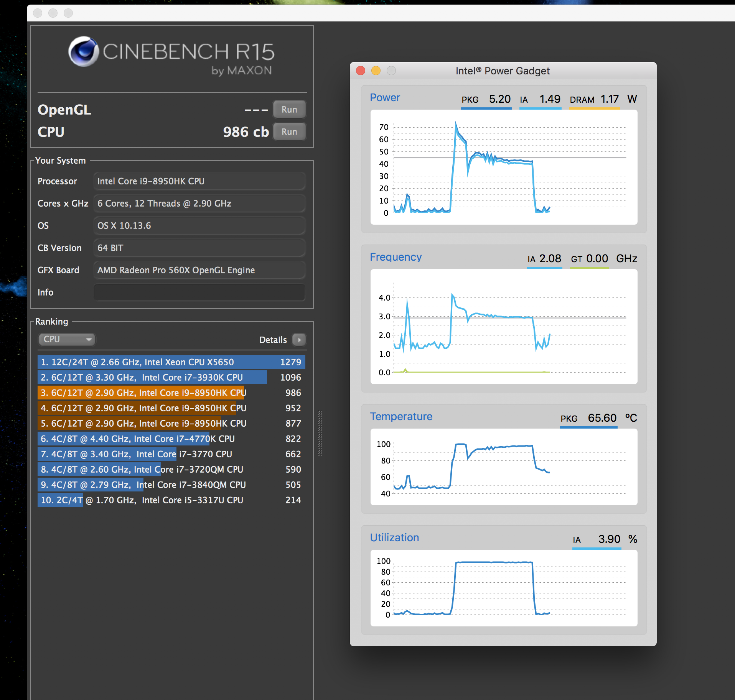Select the i9-8950HK row scoring 952

point(171,408)
